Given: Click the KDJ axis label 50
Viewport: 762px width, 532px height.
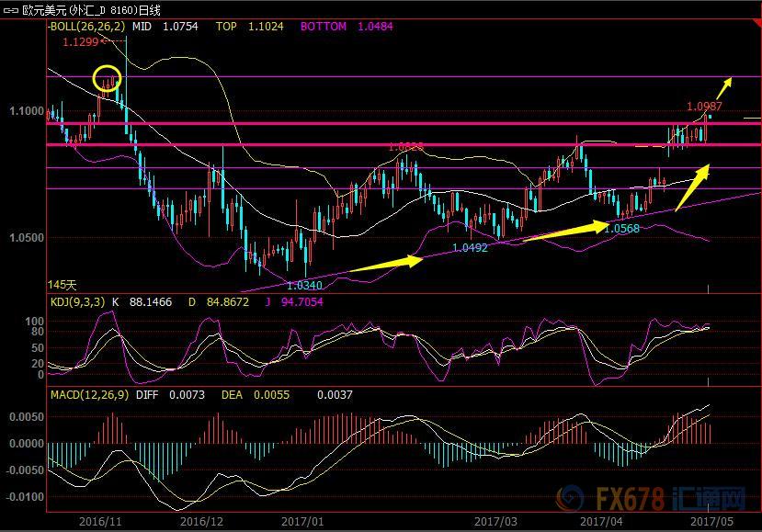Looking at the screenshot, I should pyautogui.click(x=38, y=348).
